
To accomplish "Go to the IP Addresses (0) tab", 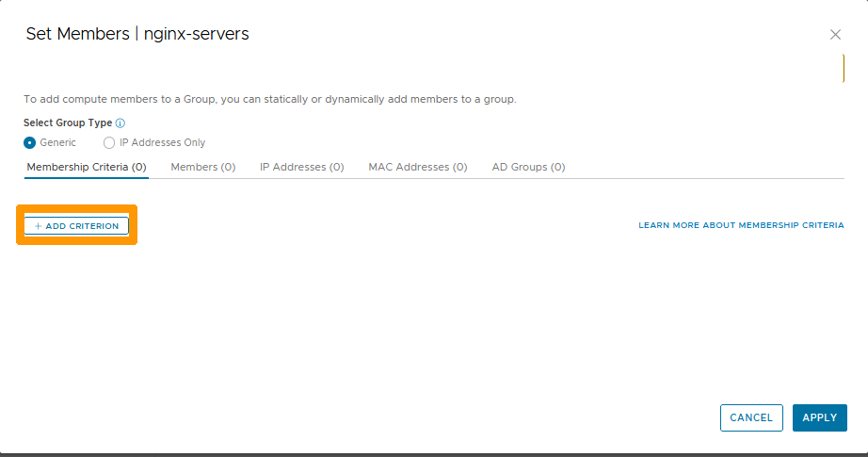I will pyautogui.click(x=301, y=167).
